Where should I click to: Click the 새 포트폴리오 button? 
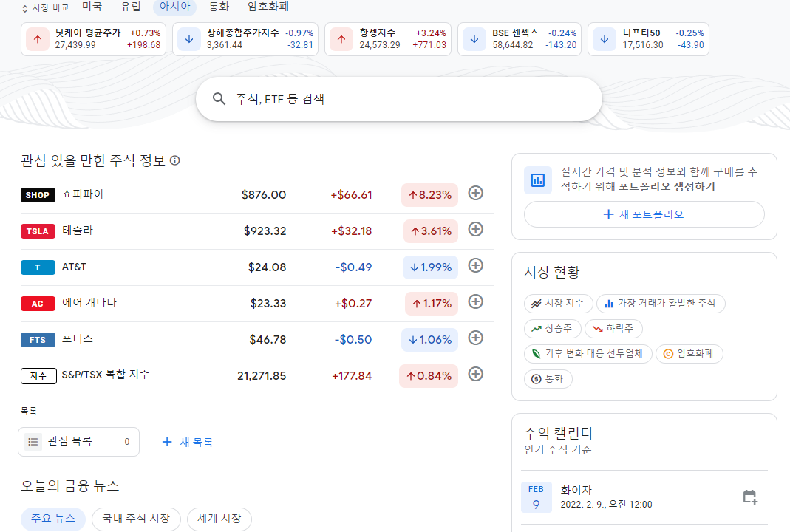(644, 214)
